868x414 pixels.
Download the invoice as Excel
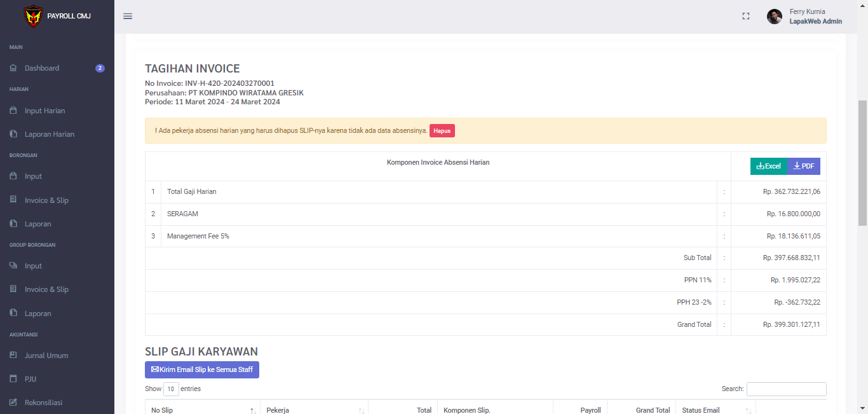(x=768, y=166)
